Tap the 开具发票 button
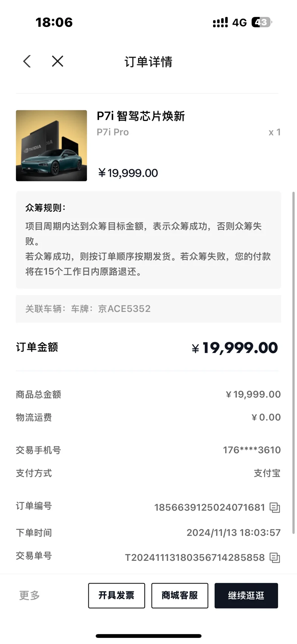The height and width of the screenshot is (644, 297). (116, 596)
